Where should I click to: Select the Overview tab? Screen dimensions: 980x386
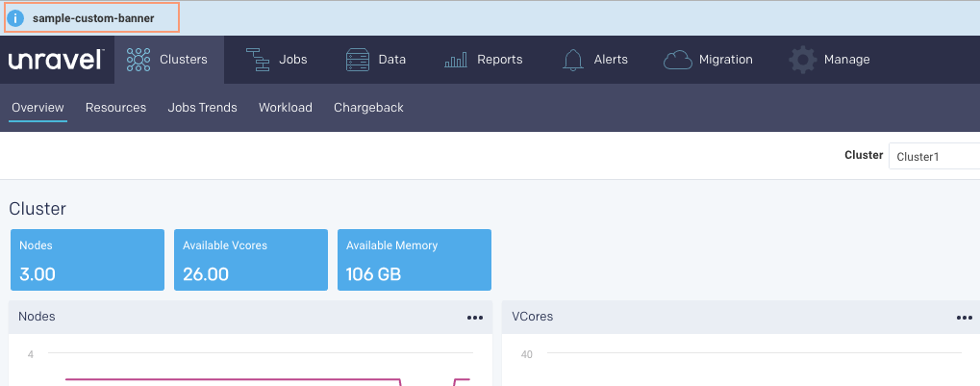pos(38,108)
